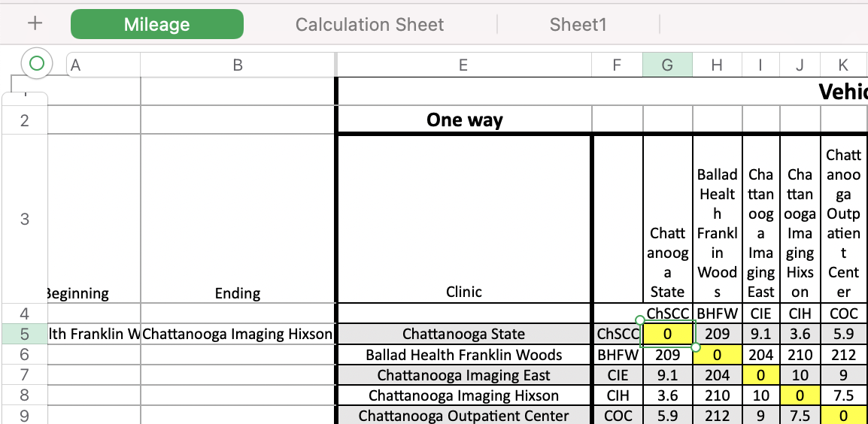The height and width of the screenshot is (424, 868).
Task: Select column B header
Action: 238,65
